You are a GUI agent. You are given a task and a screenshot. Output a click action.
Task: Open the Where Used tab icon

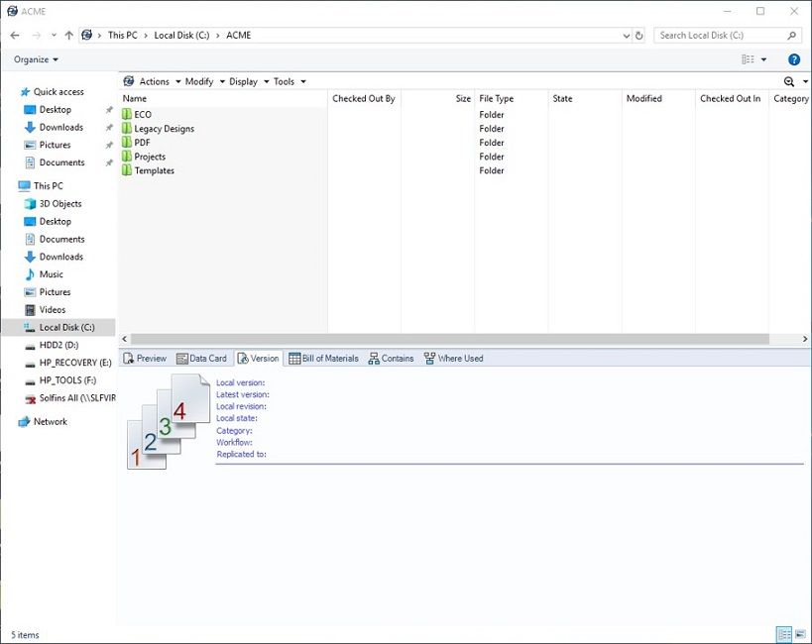[429, 358]
